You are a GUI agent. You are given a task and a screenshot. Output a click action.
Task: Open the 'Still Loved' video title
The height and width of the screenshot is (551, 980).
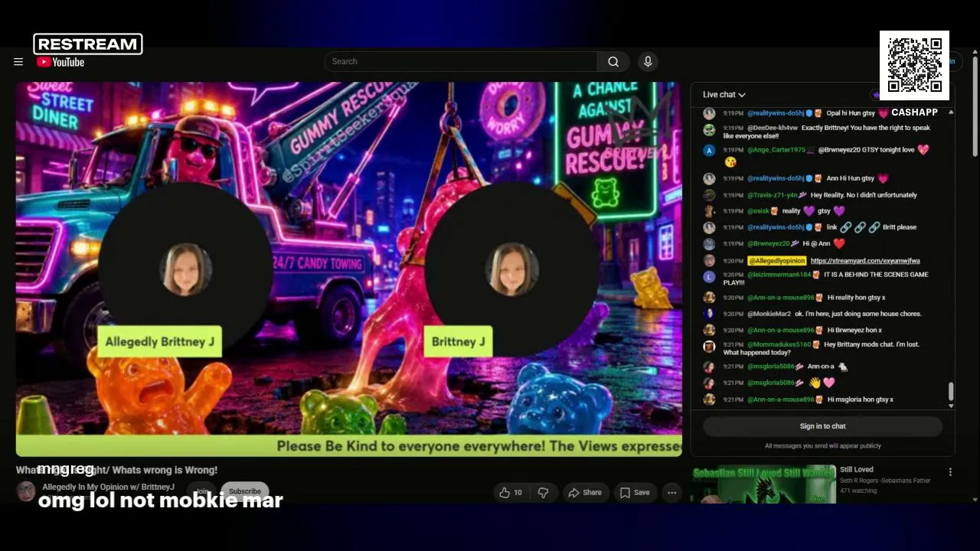click(x=857, y=470)
